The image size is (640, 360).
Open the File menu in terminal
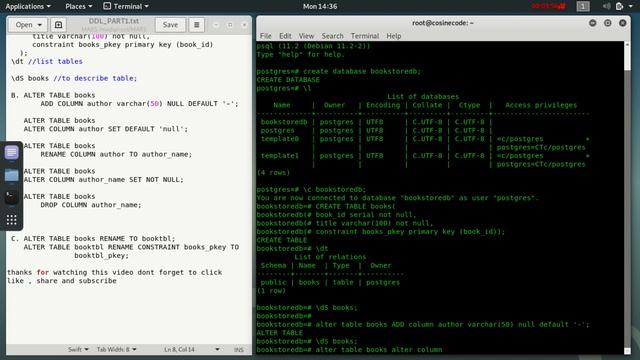tap(265, 36)
